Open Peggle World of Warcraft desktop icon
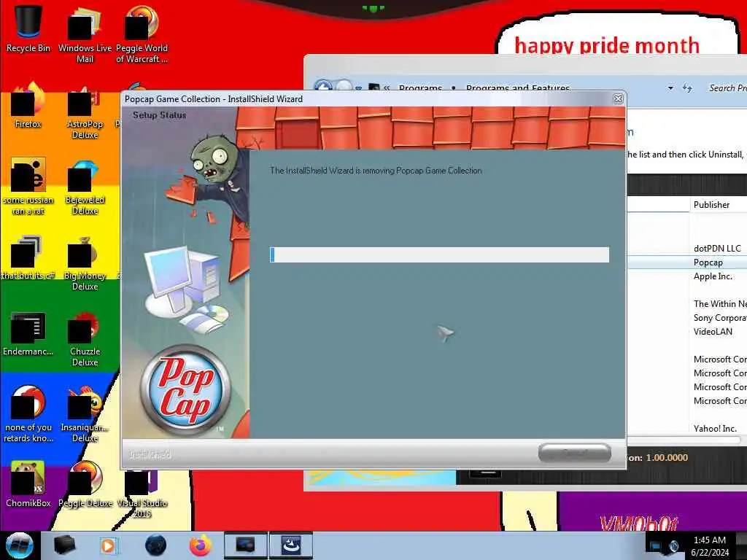Screen dimensions: 747x560 [x=142, y=34]
